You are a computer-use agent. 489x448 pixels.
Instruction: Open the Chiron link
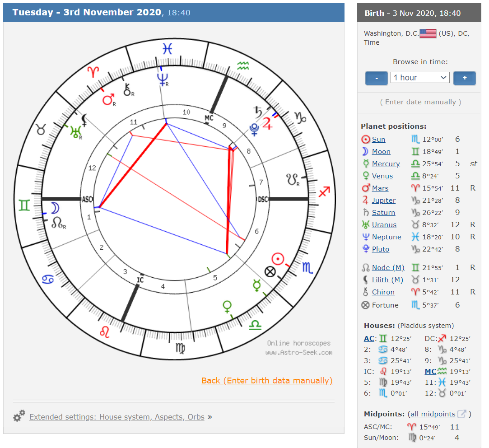pyautogui.click(x=383, y=292)
